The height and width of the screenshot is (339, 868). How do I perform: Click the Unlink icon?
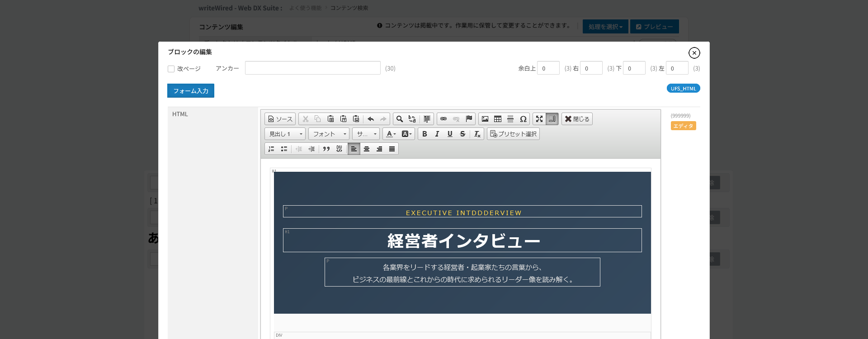pyautogui.click(x=456, y=119)
